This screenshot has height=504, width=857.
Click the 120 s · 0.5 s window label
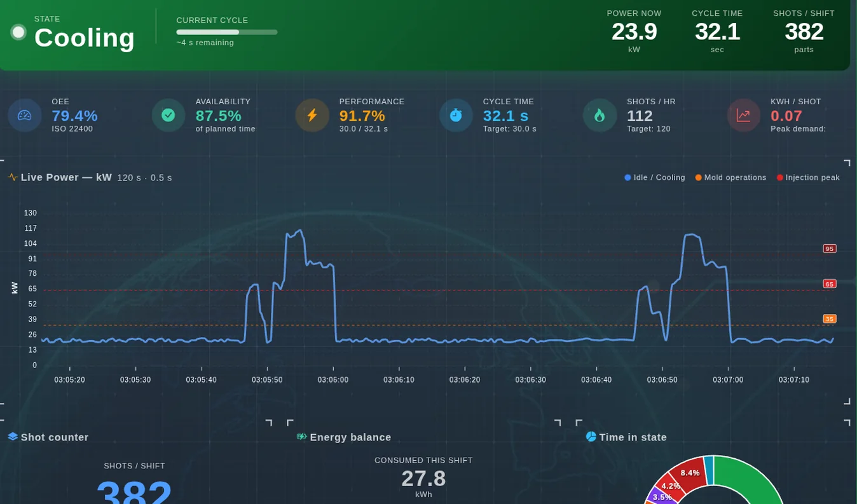144,178
